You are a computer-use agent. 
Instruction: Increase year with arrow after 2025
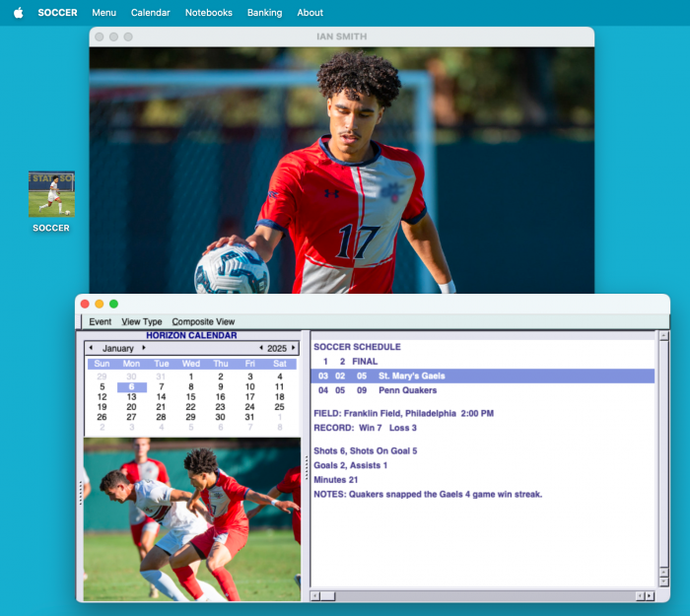click(x=293, y=348)
